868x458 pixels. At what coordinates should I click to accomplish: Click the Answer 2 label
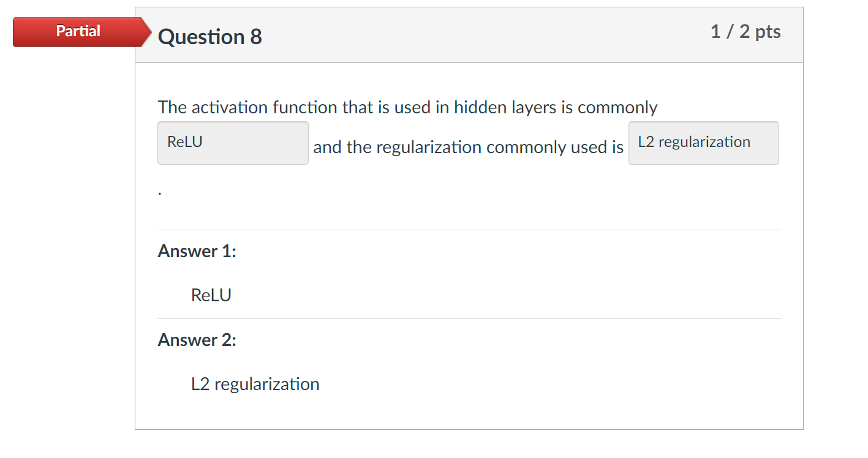[197, 340]
